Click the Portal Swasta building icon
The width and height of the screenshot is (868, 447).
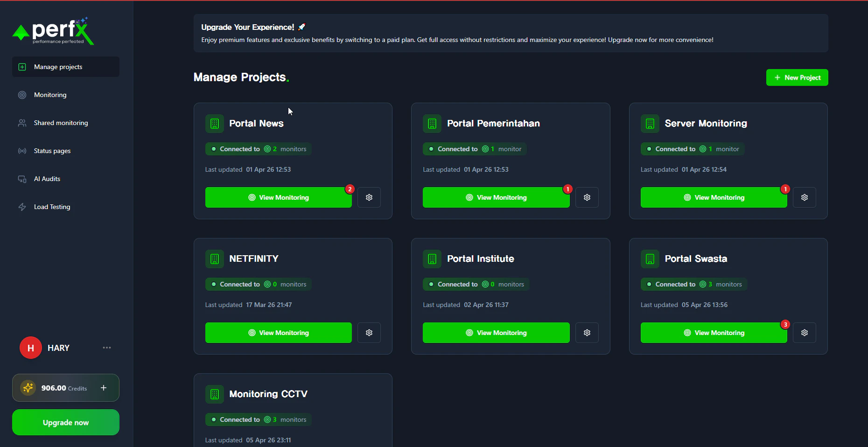[x=650, y=259]
